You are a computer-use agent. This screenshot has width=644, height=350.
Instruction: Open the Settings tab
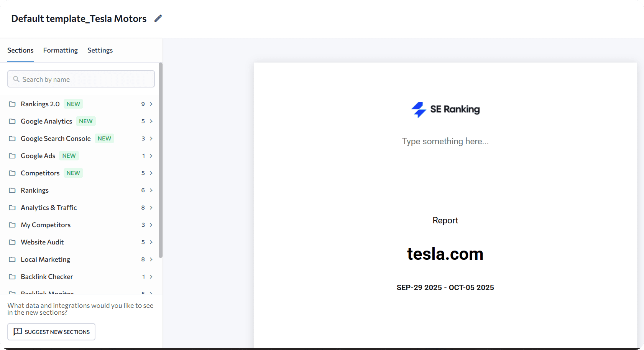pyautogui.click(x=100, y=50)
